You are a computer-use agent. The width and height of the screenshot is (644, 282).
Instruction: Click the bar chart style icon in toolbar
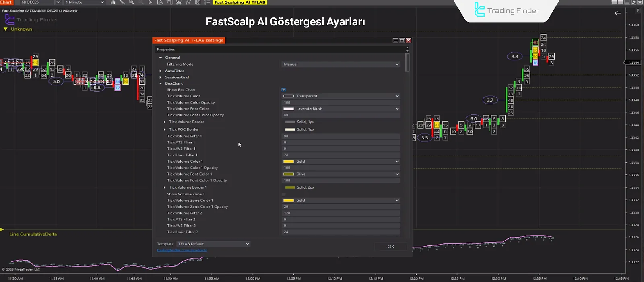point(113,2)
